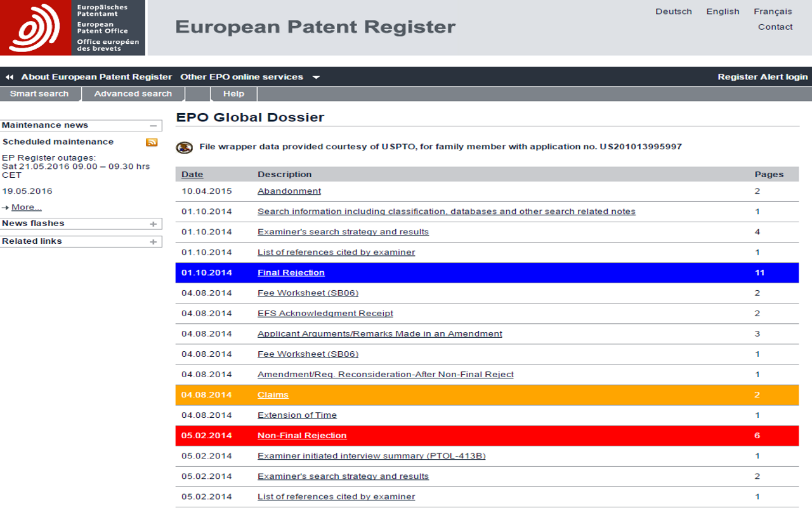Open the Non-Final Rejection document
The image size is (812, 508).
[302, 436]
